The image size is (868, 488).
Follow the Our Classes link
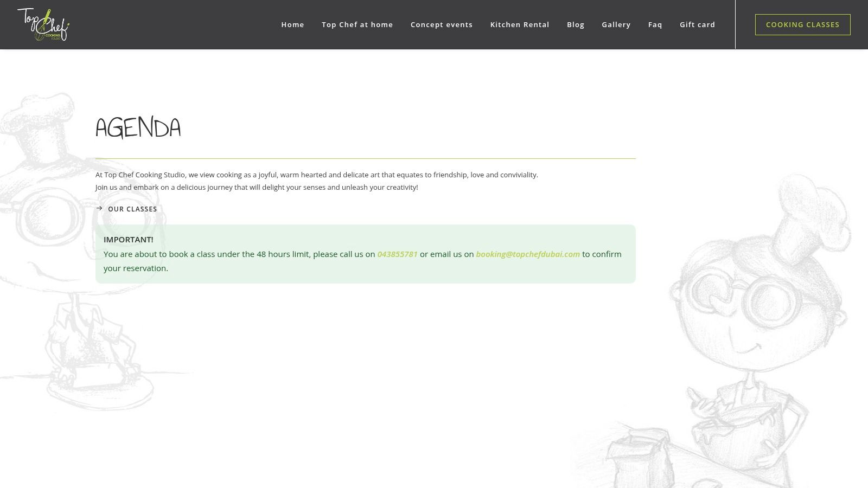pos(132,209)
